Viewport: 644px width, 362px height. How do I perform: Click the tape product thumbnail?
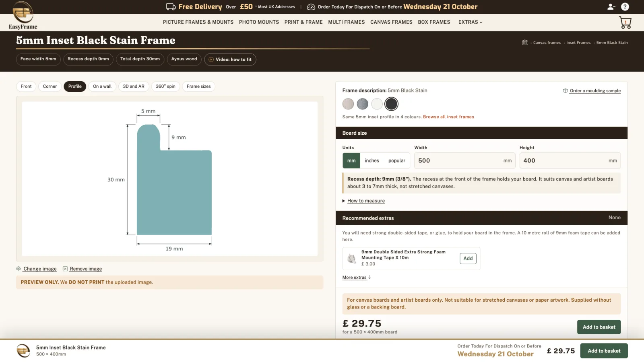[x=352, y=258]
